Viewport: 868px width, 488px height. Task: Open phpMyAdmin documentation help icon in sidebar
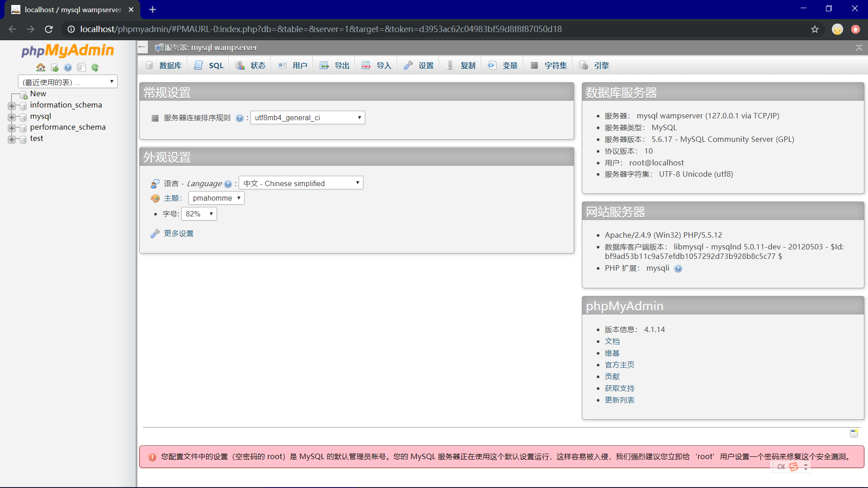[x=68, y=68]
